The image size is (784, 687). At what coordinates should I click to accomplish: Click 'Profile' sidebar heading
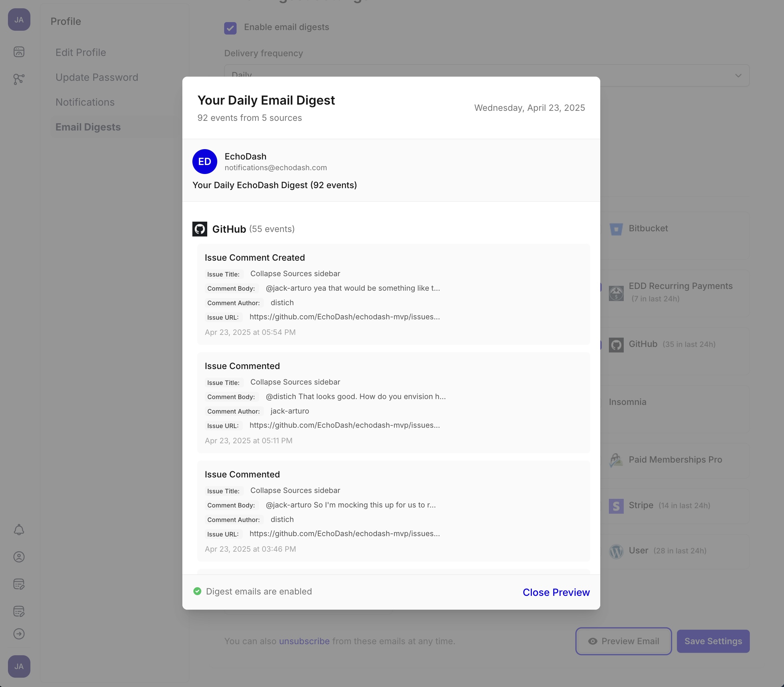click(66, 21)
